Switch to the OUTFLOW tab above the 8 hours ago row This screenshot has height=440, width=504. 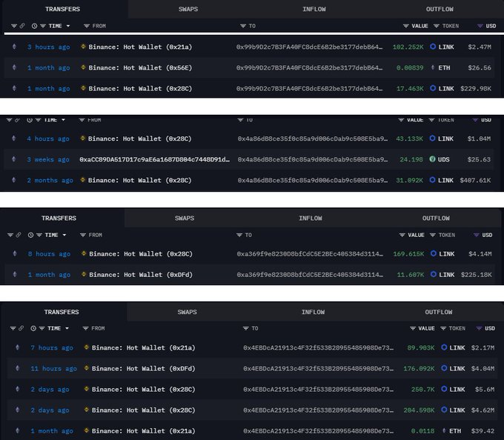[x=436, y=219]
